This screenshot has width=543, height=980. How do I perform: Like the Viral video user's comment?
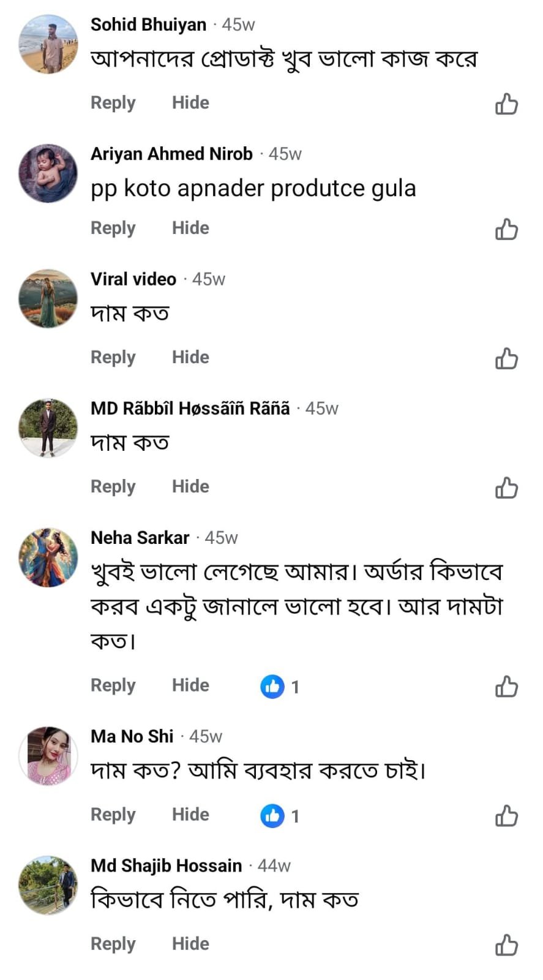point(506,358)
